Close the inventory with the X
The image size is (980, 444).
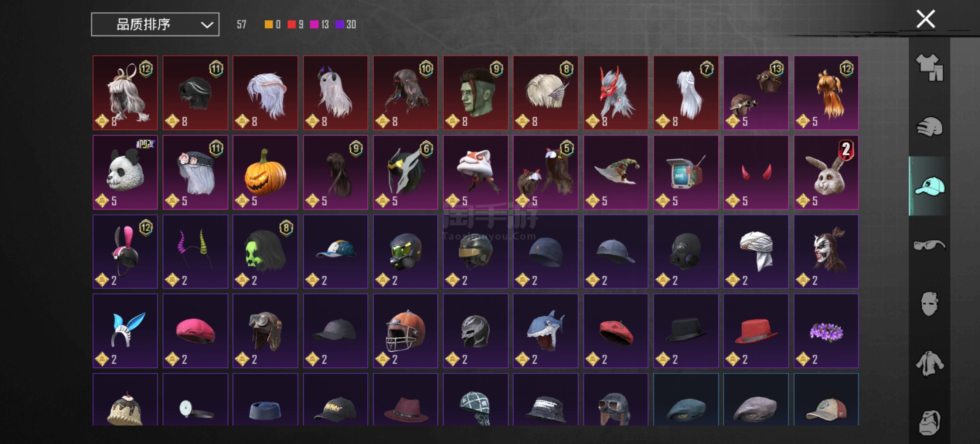click(925, 19)
